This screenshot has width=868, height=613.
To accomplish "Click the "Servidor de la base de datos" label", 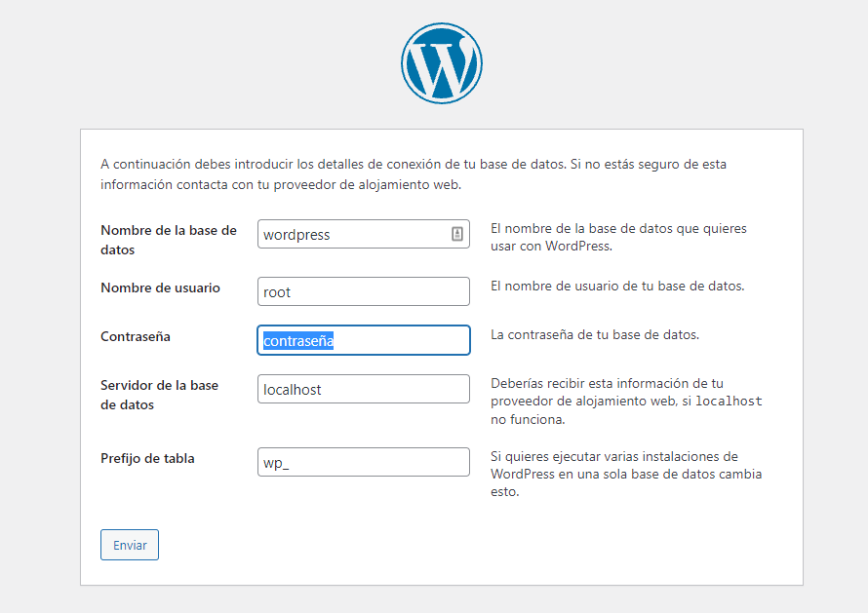I will pyautogui.click(x=159, y=395).
